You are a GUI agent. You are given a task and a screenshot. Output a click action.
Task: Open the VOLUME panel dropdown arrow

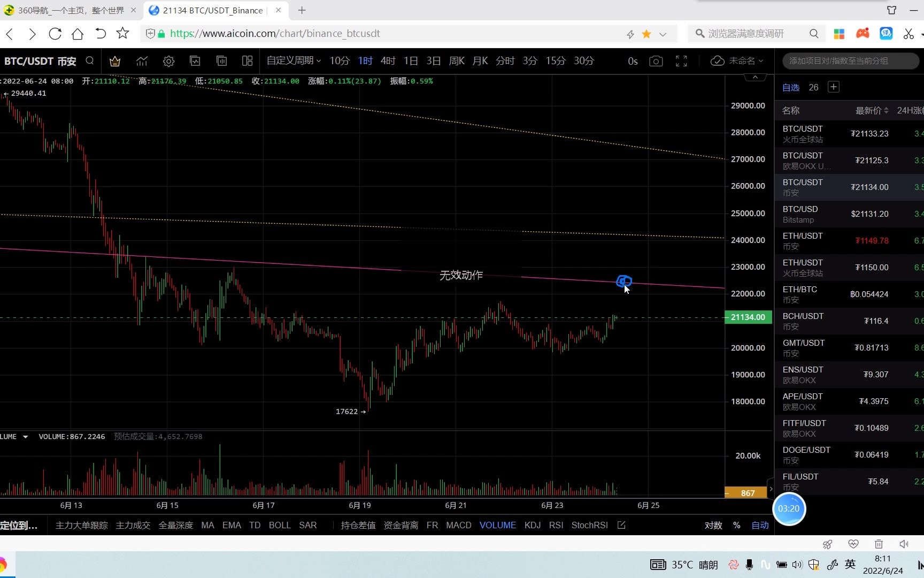pos(25,437)
